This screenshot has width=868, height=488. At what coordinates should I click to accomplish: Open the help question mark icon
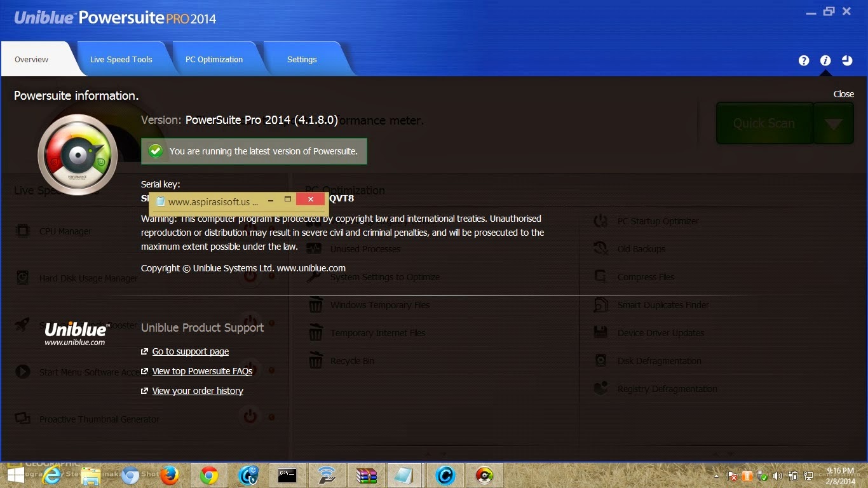[x=804, y=60]
